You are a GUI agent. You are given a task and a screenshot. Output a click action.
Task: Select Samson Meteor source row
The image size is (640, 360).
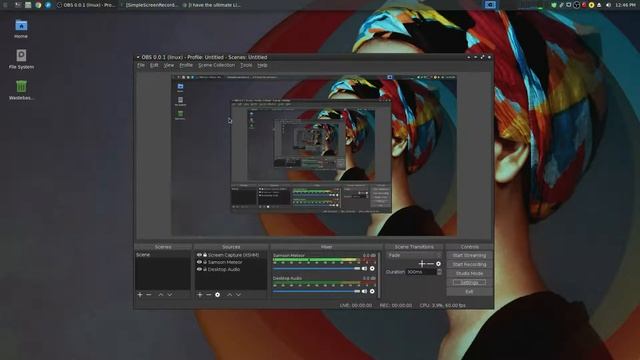point(231,262)
